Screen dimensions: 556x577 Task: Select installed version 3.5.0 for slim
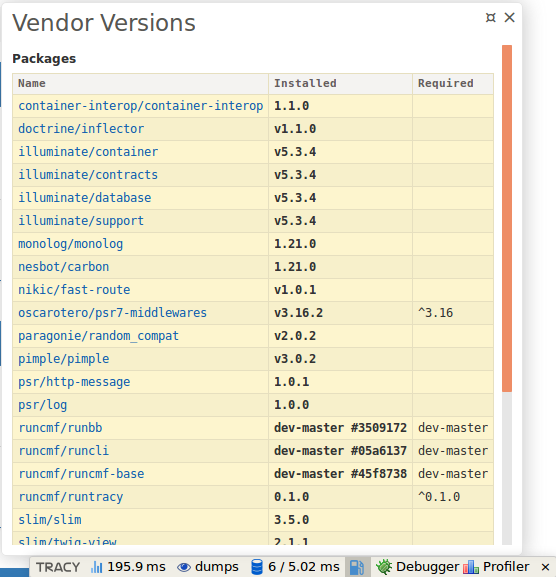click(291, 520)
